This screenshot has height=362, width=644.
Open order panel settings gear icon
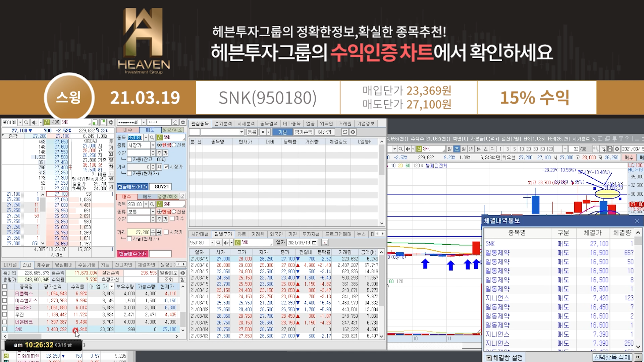point(183,122)
